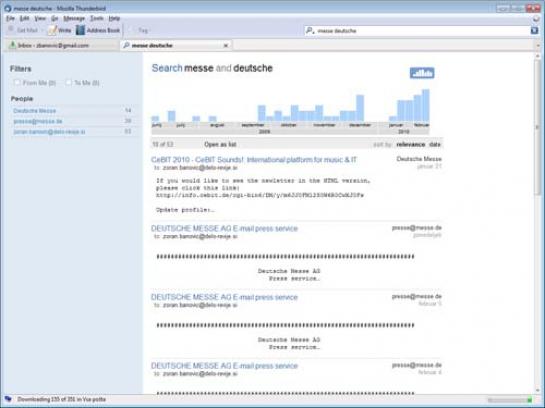Open the Address Book
545x408 pixels.
click(x=98, y=31)
